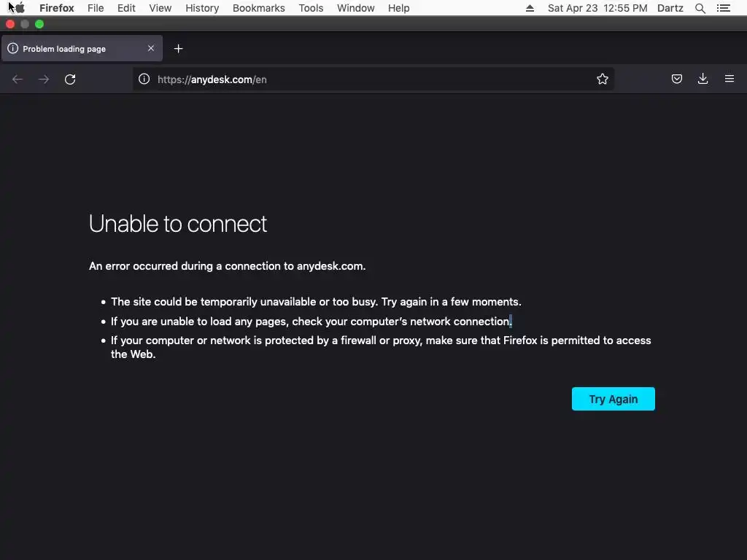Open the Bookmarks menu
Viewport: 747px width, 560px height.
259,8
